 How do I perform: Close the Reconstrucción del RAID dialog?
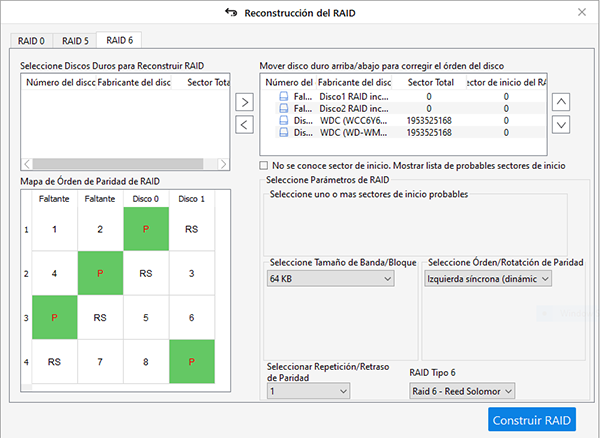pyautogui.click(x=582, y=12)
